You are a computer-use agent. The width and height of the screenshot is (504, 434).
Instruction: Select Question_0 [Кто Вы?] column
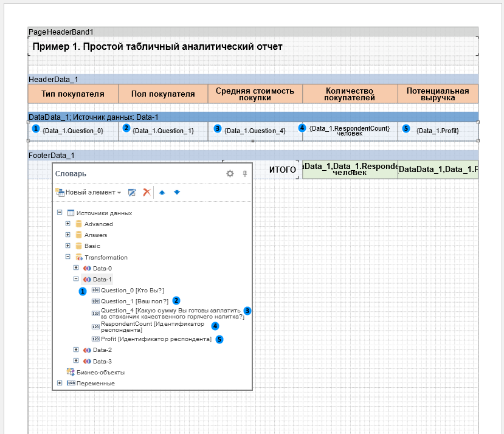(x=132, y=291)
